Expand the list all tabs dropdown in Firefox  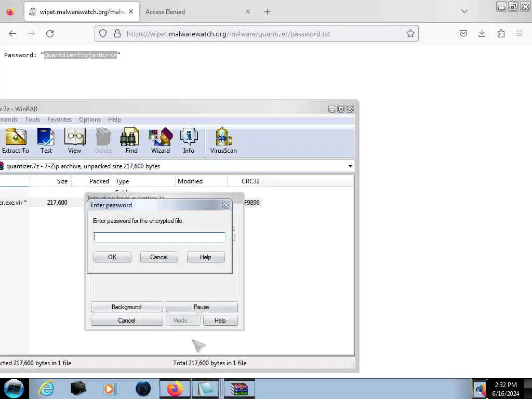464,11
